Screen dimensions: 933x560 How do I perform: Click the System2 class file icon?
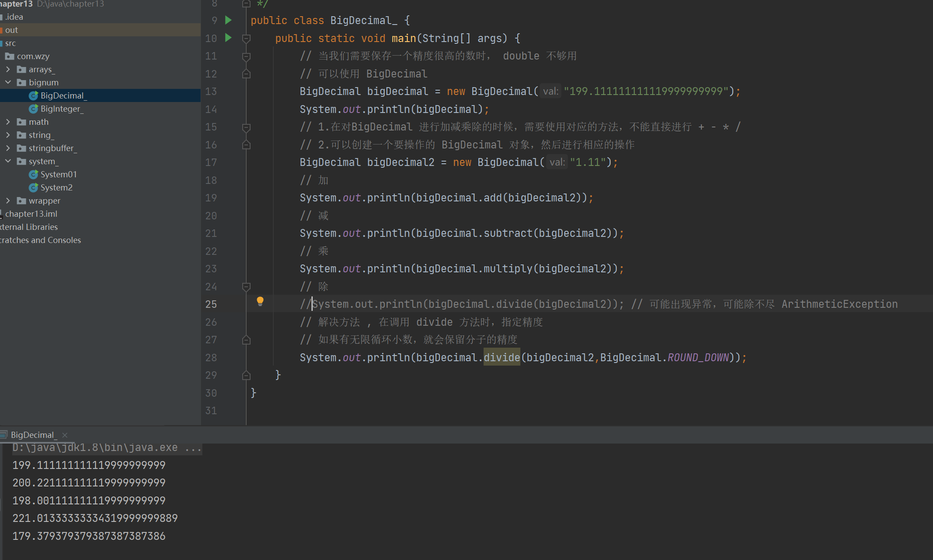33,187
